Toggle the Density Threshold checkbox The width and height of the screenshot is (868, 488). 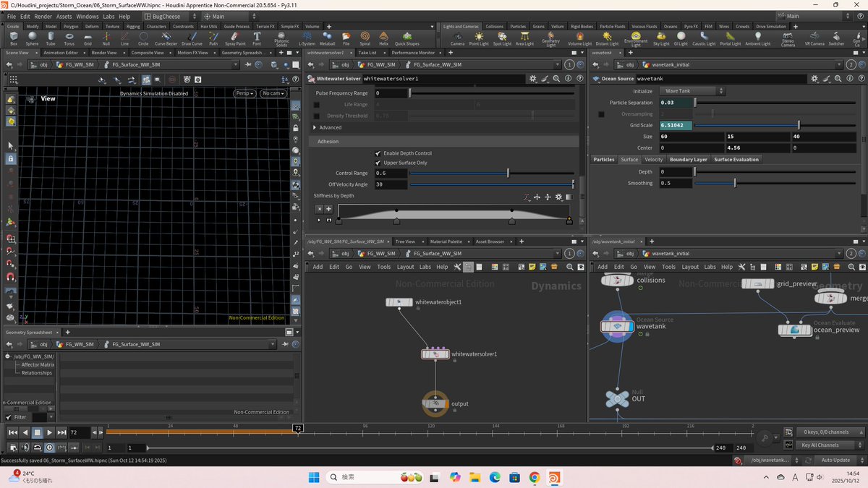316,116
